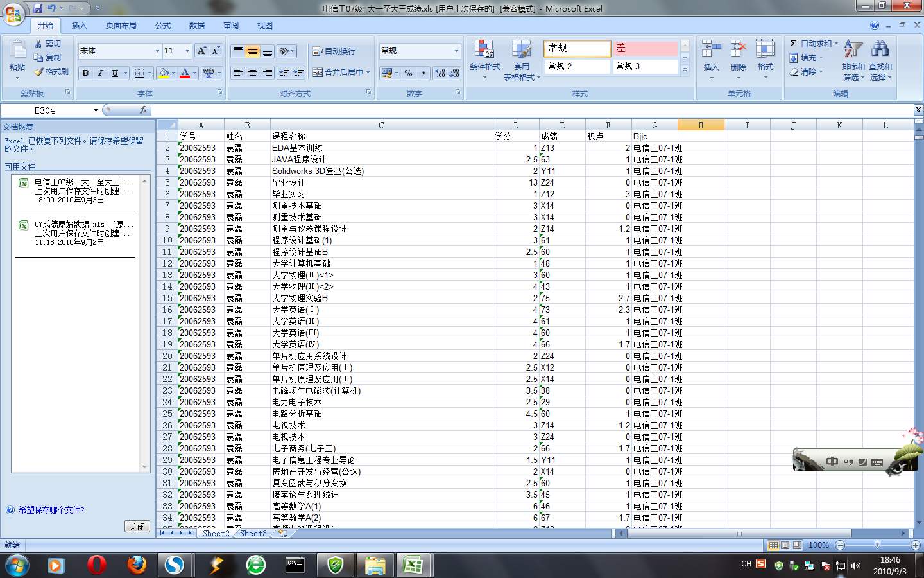Decrease decimal places

click(x=455, y=73)
